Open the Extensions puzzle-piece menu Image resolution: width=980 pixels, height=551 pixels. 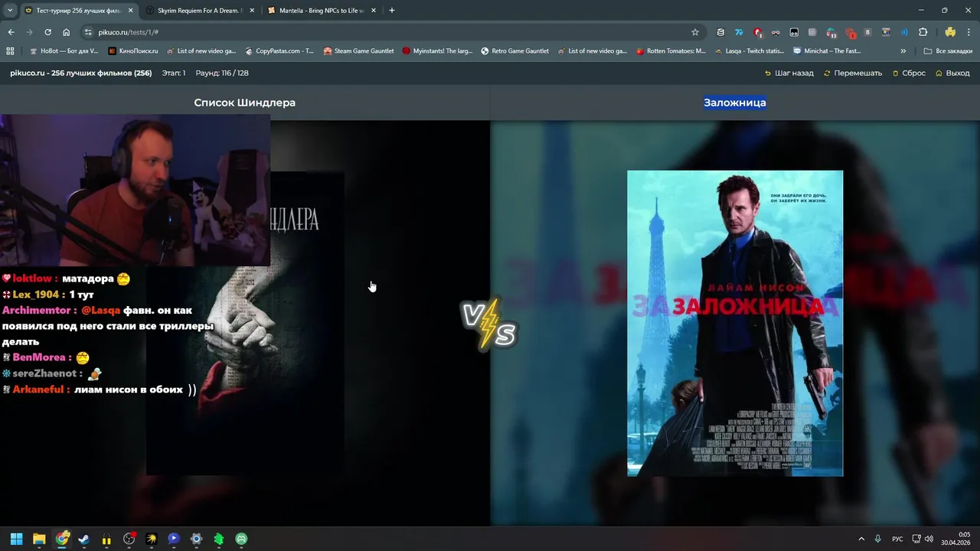[x=923, y=32]
